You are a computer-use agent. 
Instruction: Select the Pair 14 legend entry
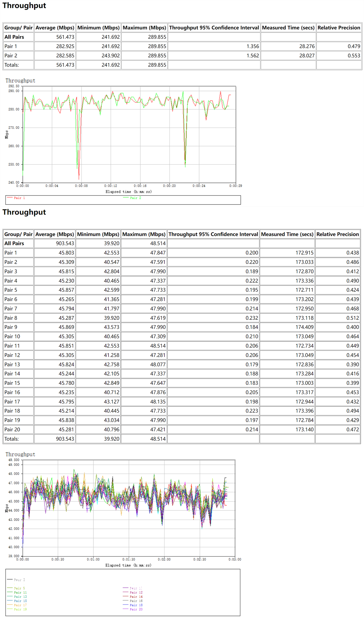pyautogui.click(x=132, y=597)
